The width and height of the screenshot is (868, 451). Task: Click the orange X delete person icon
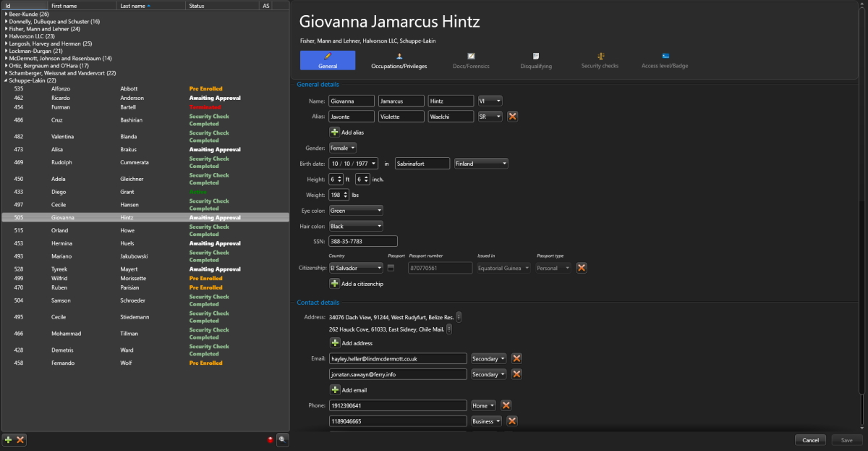click(20, 439)
